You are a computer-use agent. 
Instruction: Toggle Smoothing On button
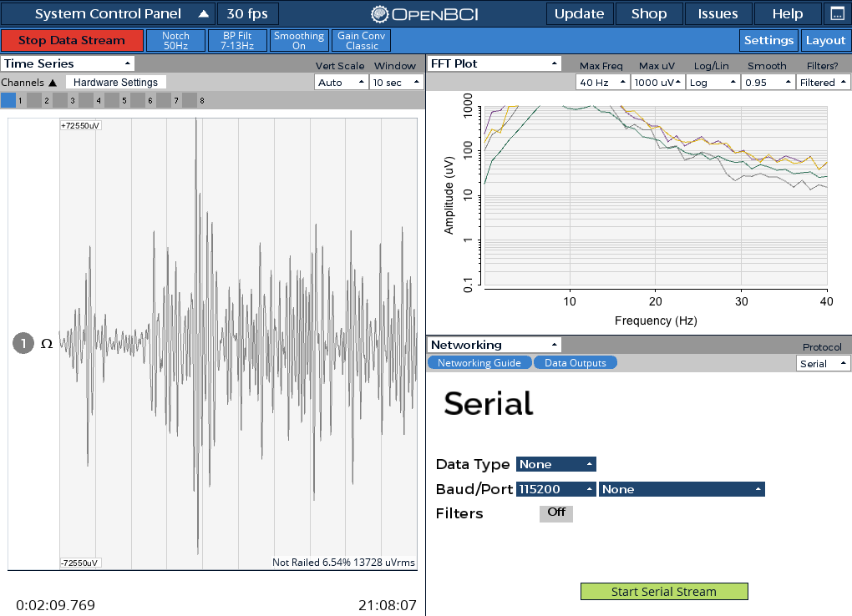coord(299,40)
